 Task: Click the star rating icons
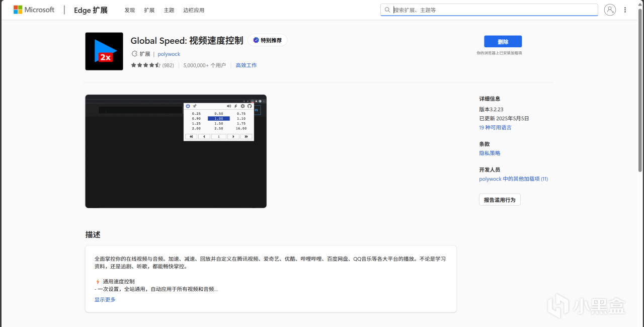click(145, 65)
